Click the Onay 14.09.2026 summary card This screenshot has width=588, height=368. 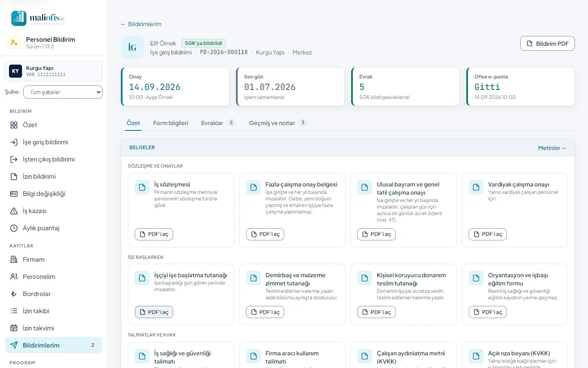[x=175, y=87]
